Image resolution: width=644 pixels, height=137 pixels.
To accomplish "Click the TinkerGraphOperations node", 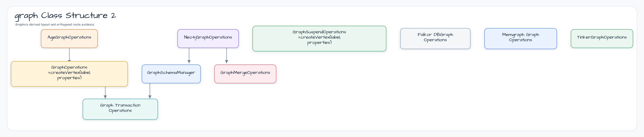I will [602, 38].
